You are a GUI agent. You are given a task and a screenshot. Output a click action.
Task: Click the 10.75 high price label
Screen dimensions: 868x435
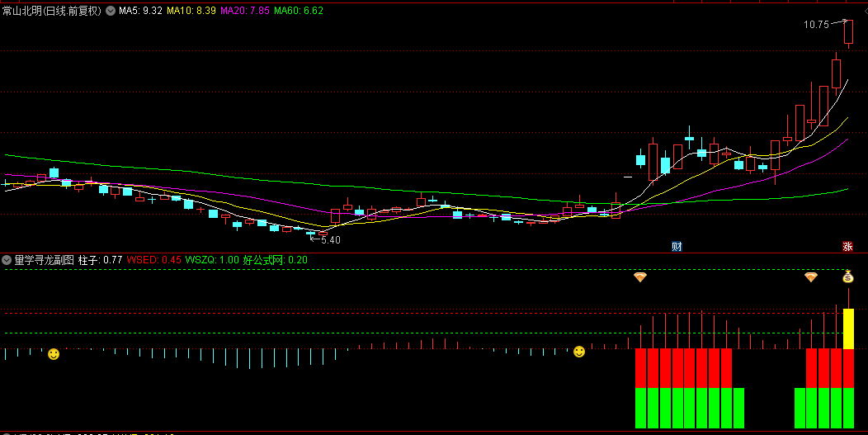[x=817, y=25]
